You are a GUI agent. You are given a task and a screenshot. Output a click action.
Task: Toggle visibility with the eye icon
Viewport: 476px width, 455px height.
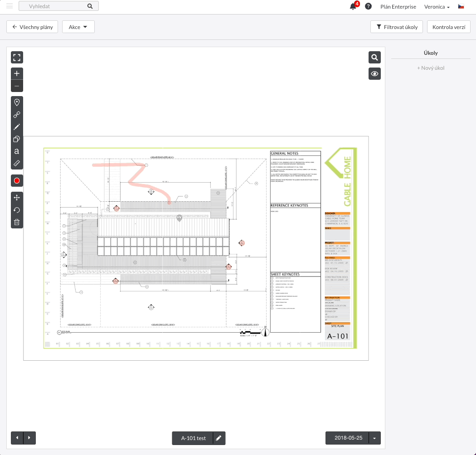[x=374, y=73]
